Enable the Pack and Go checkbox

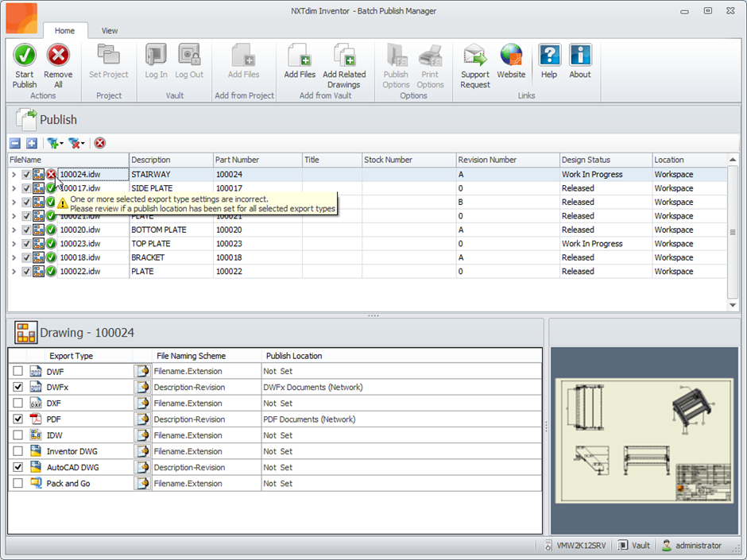[x=18, y=483]
